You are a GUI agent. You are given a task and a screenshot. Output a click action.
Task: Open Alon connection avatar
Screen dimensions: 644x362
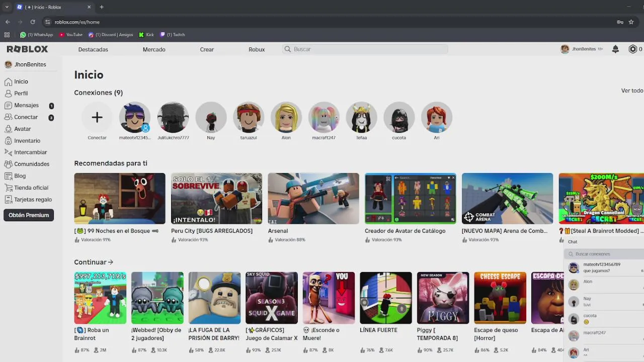pos(286,117)
